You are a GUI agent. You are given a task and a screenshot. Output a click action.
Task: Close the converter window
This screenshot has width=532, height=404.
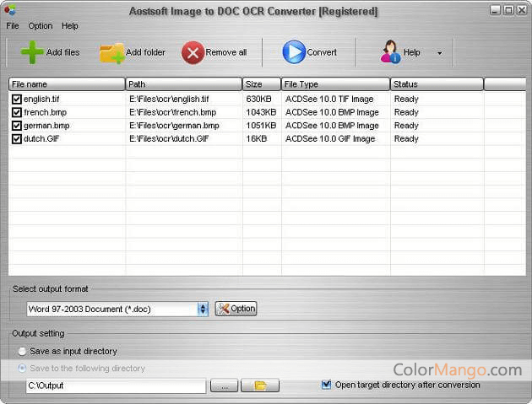click(x=522, y=10)
